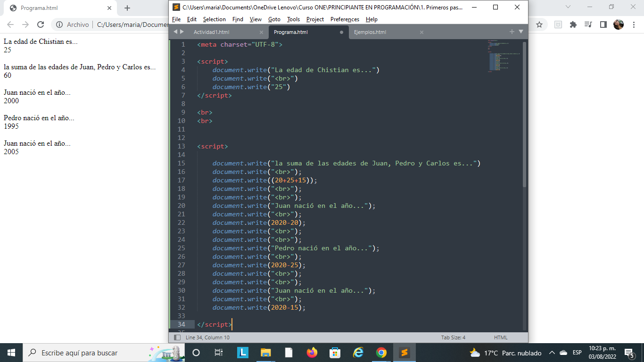Launch Firefox from taskbar
The width and height of the screenshot is (644, 362).
[x=312, y=353]
